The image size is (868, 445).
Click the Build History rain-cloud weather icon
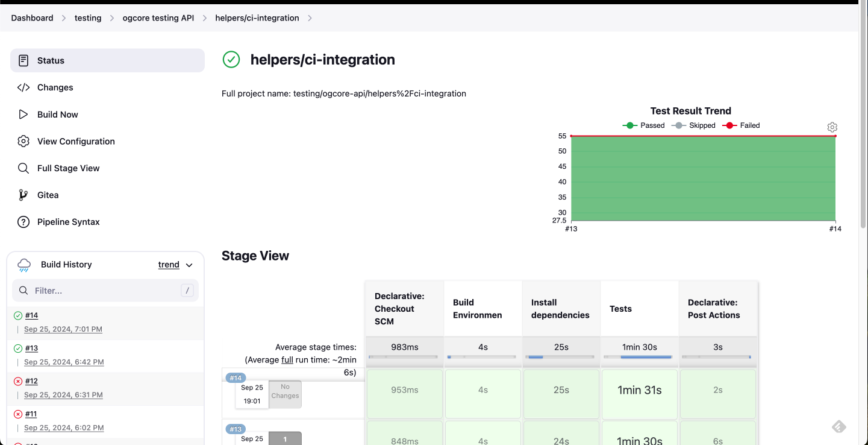[24, 265]
